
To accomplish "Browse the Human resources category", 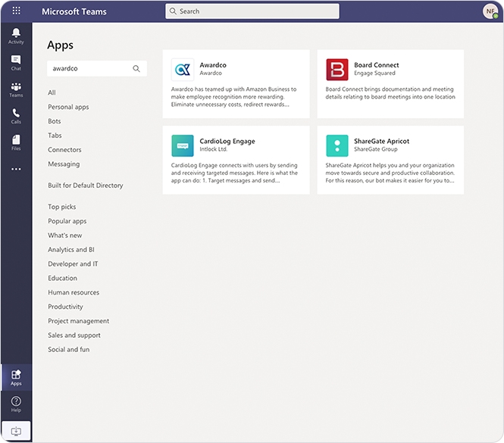I will point(74,292).
